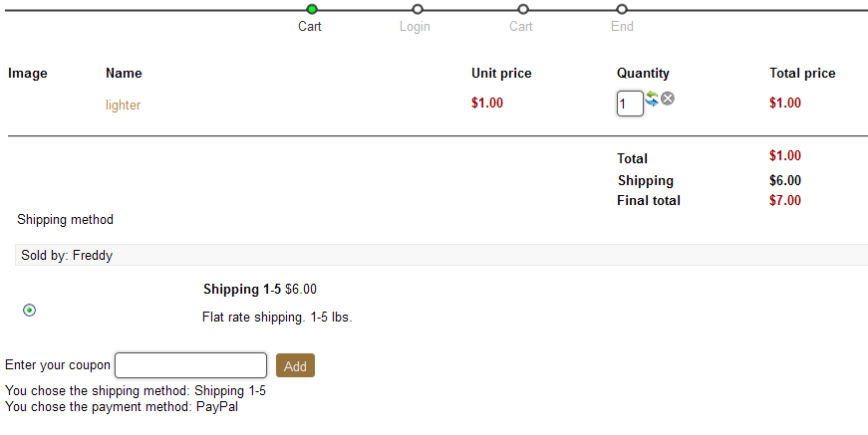Click the green Cart step circle
Screen dimensions: 868x435
(x=312, y=9)
